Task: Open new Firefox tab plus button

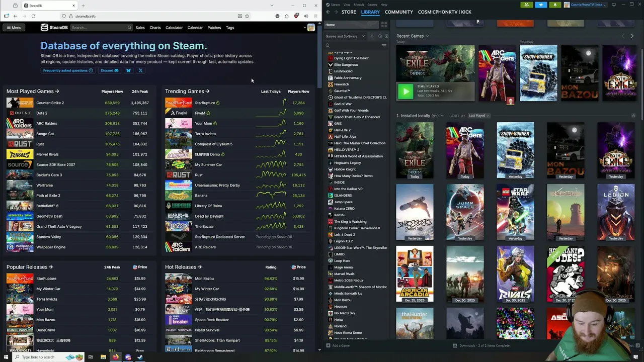Action: pos(83,6)
